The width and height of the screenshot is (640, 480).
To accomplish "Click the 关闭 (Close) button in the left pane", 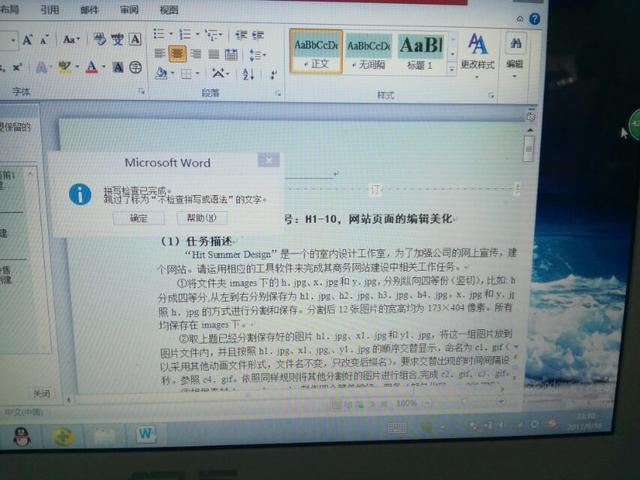I will 42,393.
